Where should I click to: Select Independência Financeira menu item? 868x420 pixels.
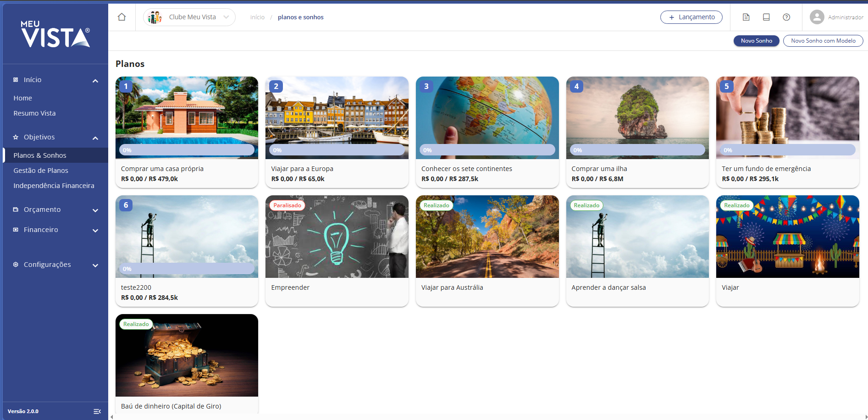pos(54,186)
